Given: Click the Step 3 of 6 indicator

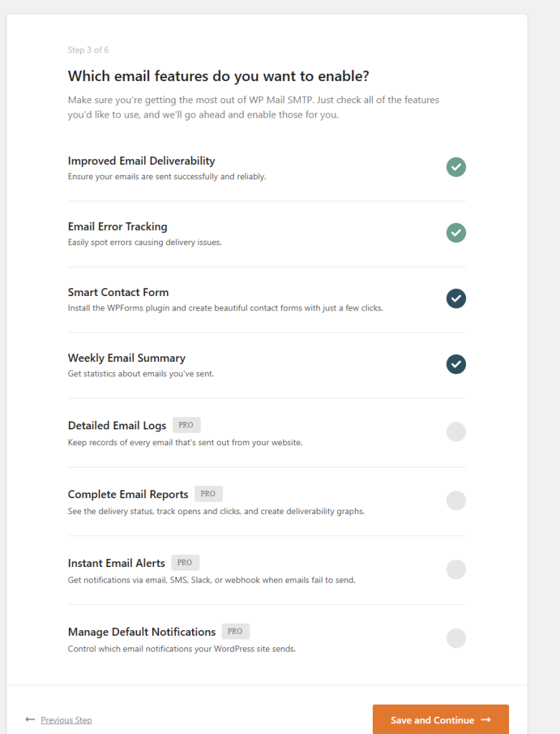Looking at the screenshot, I should [x=88, y=50].
